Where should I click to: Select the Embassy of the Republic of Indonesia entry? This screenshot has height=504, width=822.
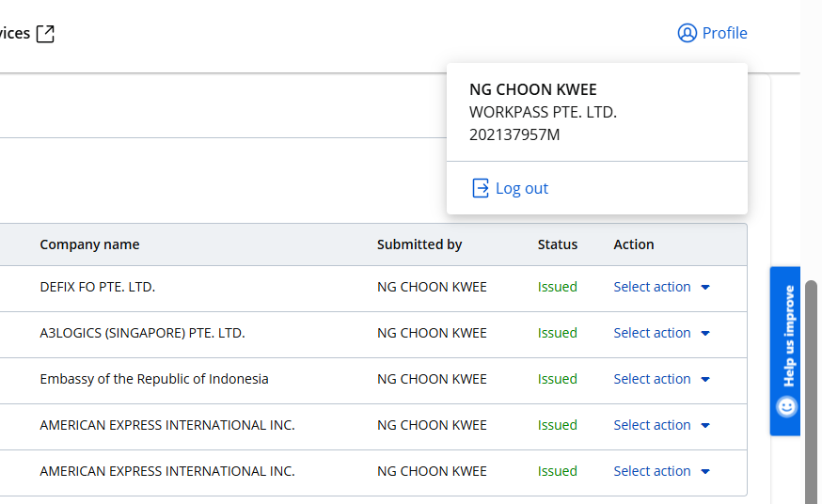point(154,379)
